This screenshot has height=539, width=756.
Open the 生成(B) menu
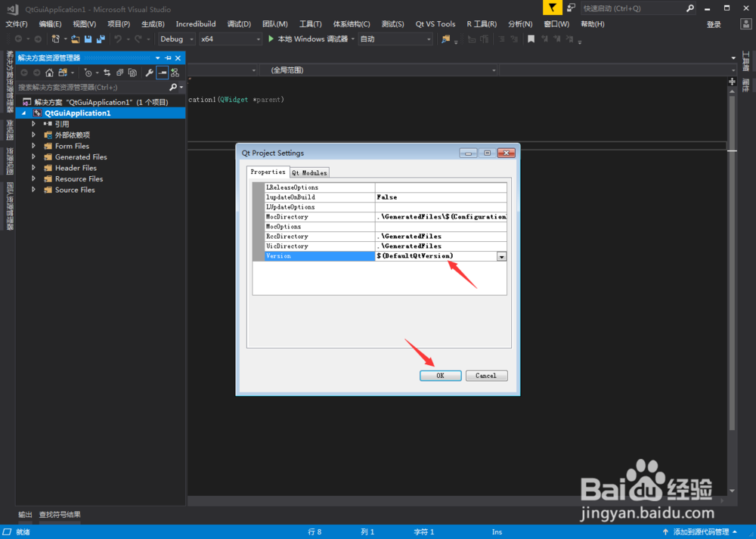[153, 23]
